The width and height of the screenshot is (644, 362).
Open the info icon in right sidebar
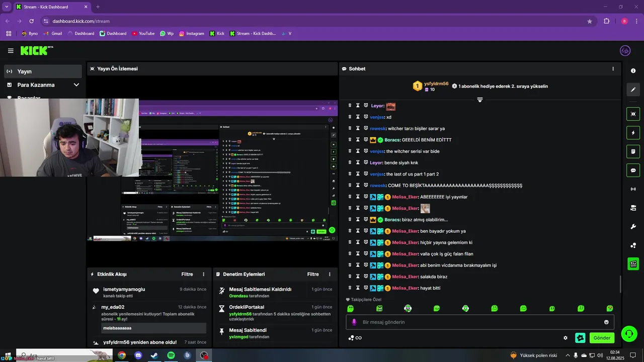tap(633, 71)
